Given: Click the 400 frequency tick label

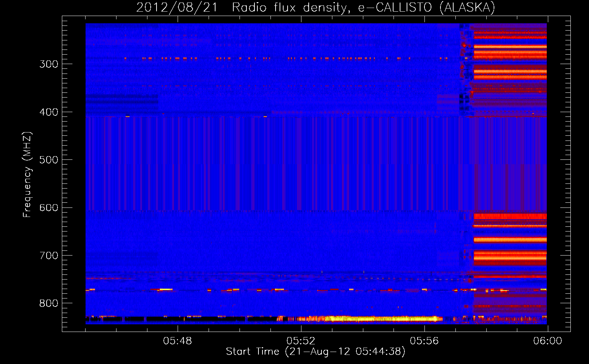Looking at the screenshot, I should coord(49,112).
